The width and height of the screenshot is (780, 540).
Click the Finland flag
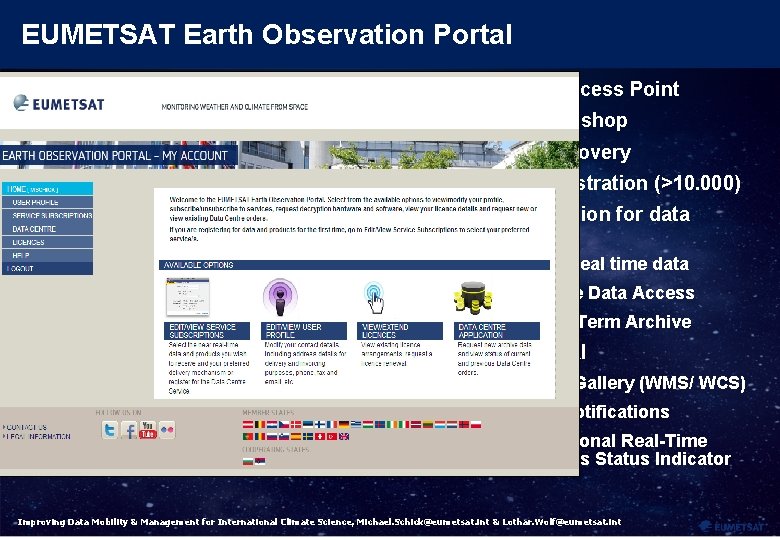(x=320, y=425)
